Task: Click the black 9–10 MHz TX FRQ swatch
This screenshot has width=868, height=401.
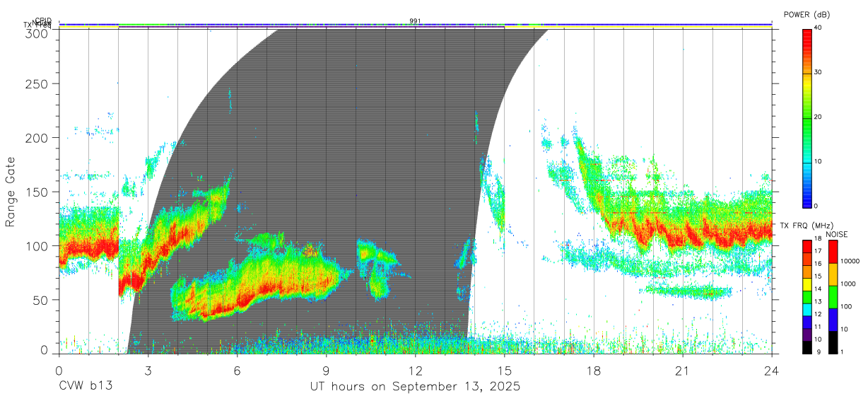Action: click(807, 347)
